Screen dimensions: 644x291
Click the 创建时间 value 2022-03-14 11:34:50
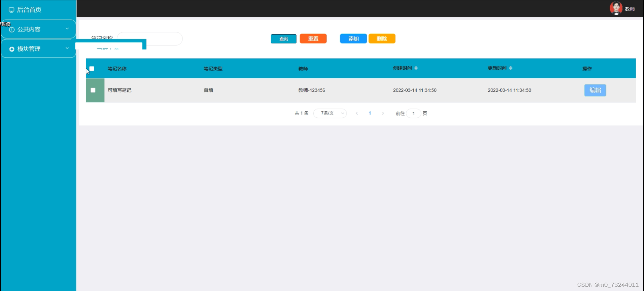pyautogui.click(x=415, y=90)
